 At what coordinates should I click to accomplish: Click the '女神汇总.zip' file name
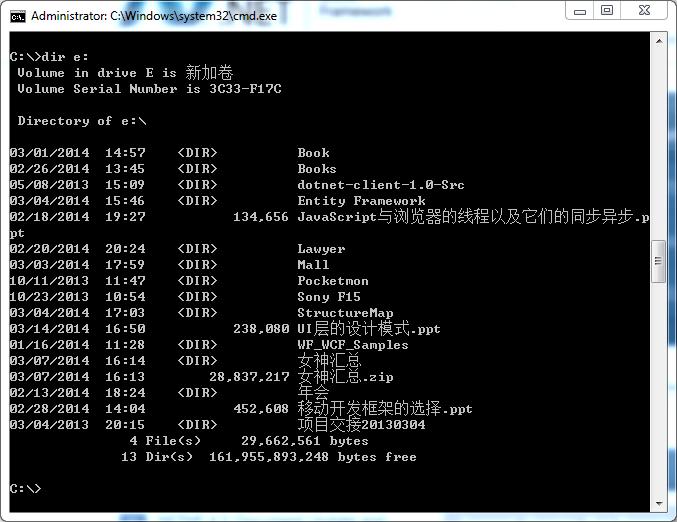[x=345, y=376]
